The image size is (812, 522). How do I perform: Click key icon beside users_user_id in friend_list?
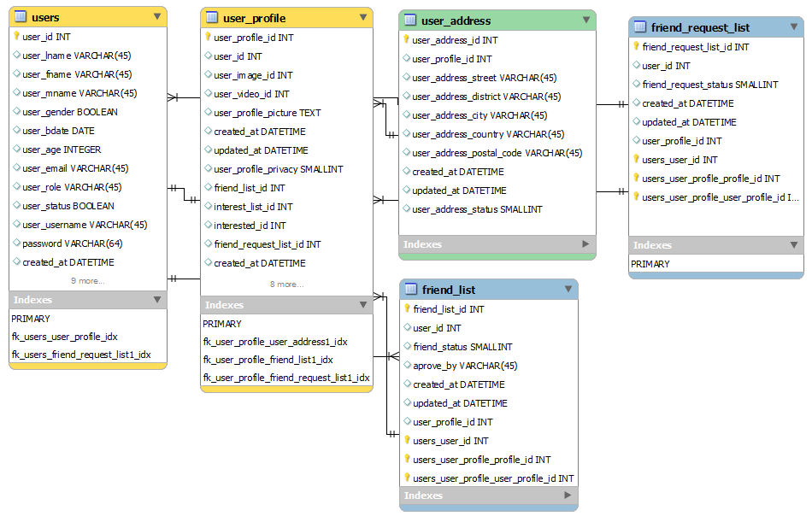408,440
